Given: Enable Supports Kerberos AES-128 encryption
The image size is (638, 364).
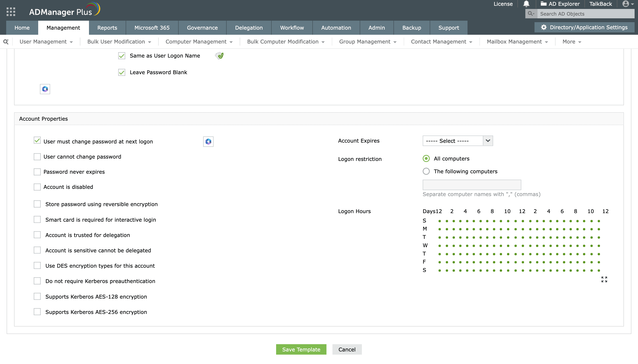Looking at the screenshot, I should tap(37, 296).
